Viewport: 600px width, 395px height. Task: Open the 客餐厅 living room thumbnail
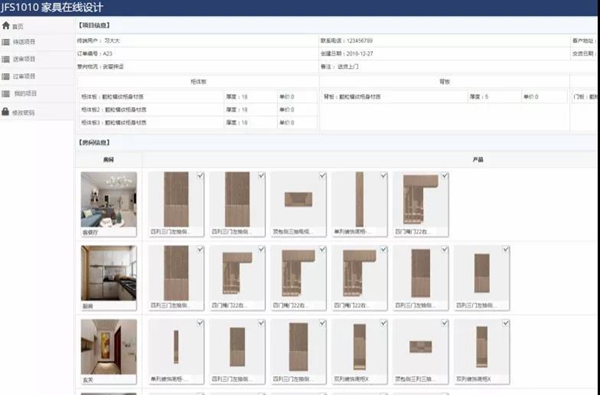(109, 199)
